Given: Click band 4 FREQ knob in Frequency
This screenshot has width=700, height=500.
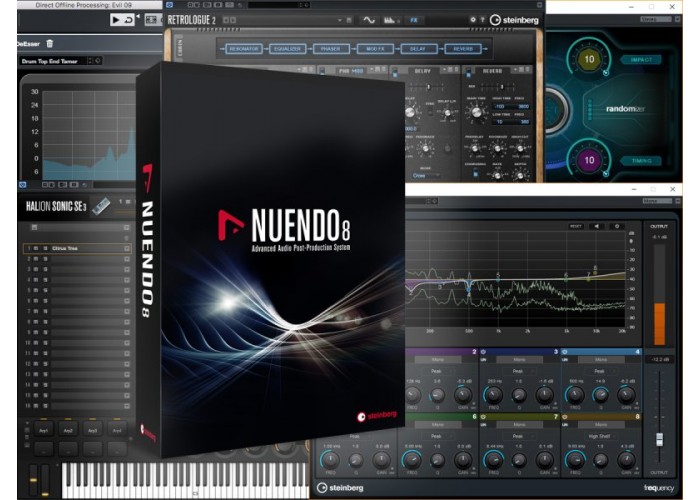Looking at the screenshot, I should [x=575, y=395].
